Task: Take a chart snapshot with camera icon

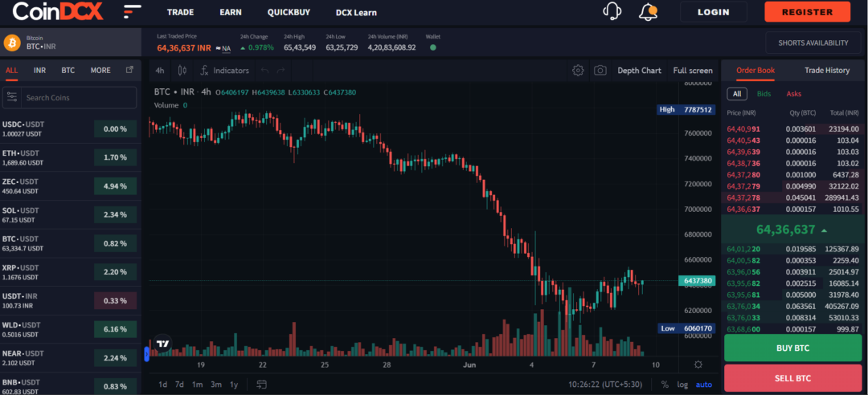Action: pos(600,71)
